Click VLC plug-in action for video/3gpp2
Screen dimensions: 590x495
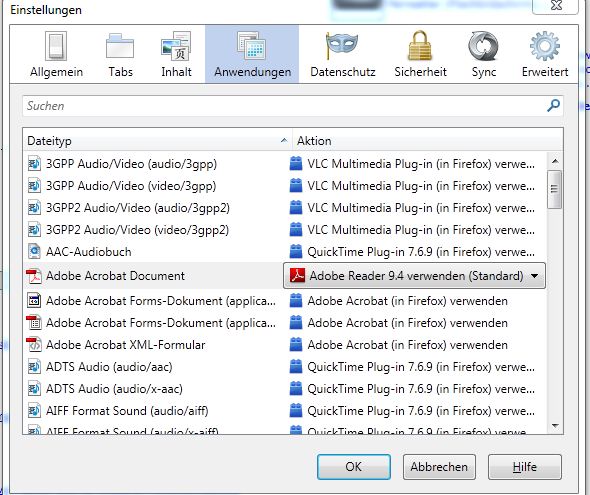click(421, 229)
